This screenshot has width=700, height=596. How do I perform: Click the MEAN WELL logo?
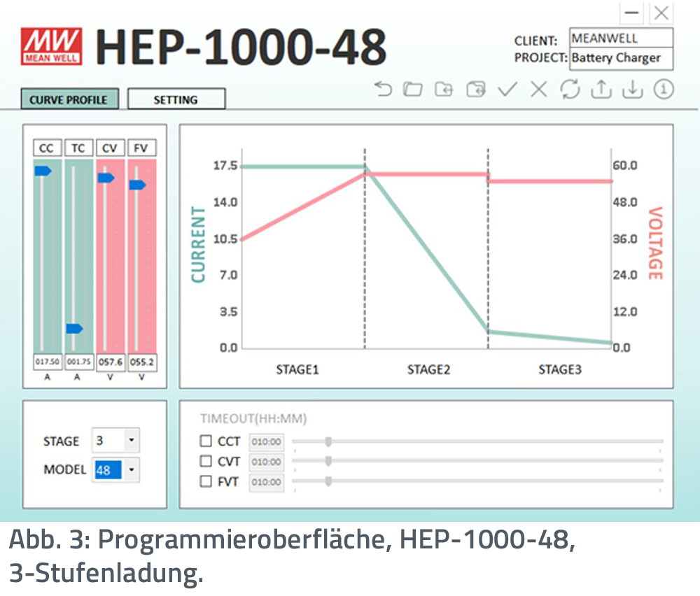pos(51,46)
